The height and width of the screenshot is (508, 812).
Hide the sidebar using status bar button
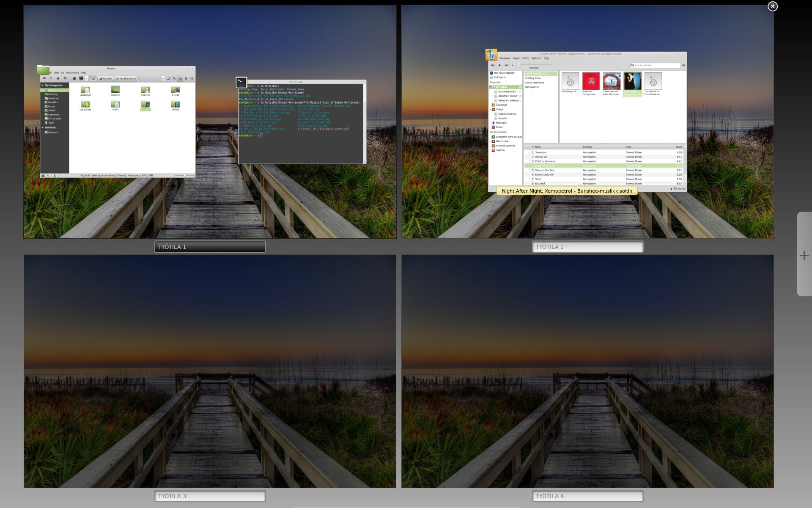[x=55, y=175]
